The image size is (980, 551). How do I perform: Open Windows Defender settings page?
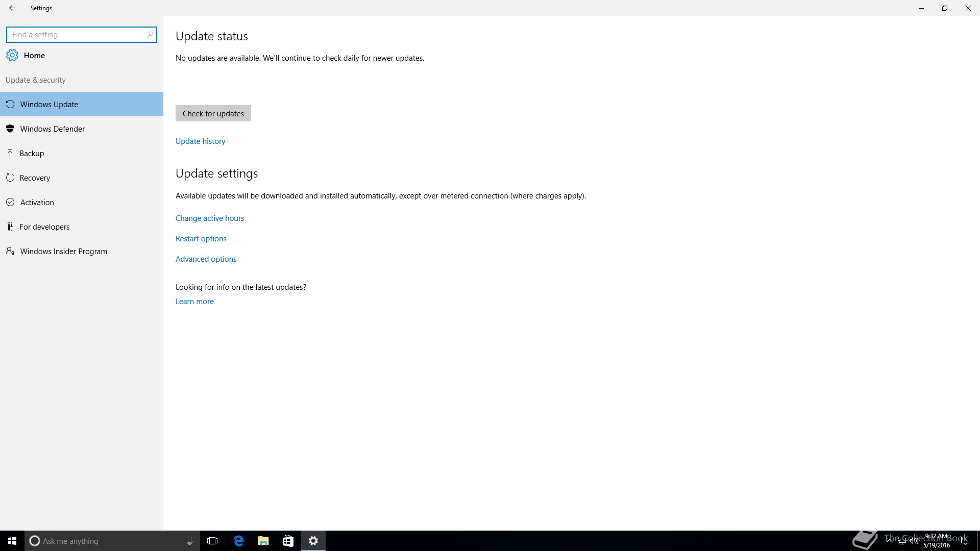click(82, 129)
